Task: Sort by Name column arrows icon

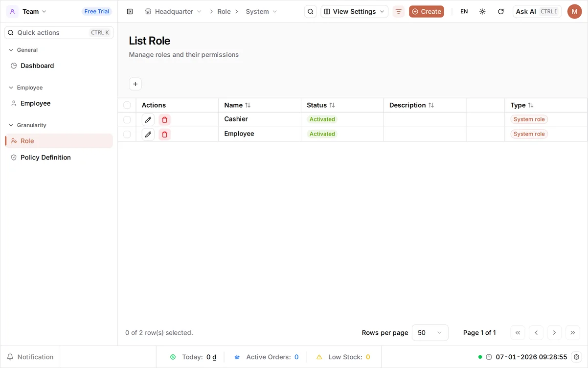Action: click(248, 105)
